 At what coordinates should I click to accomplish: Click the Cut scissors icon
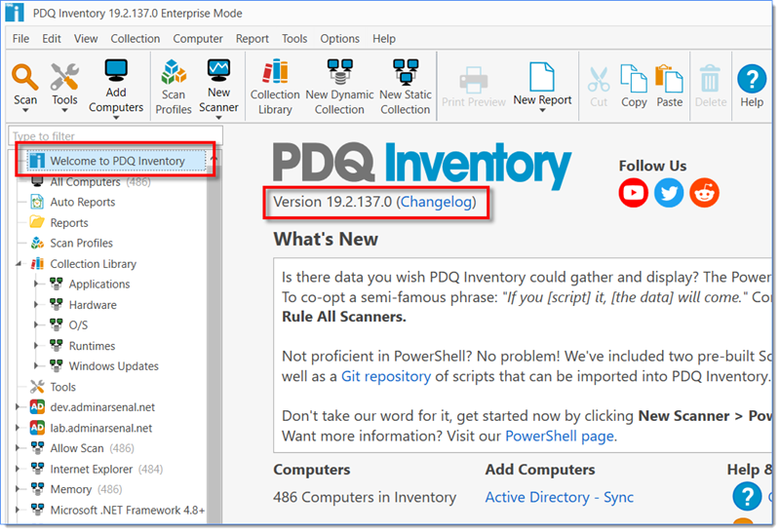pos(599,80)
